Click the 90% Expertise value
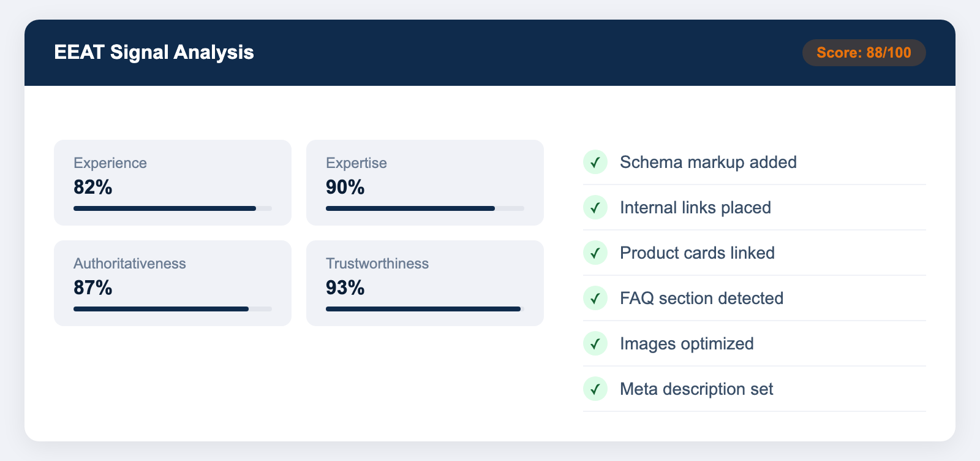Viewport: 980px width, 461px height. coord(345,187)
